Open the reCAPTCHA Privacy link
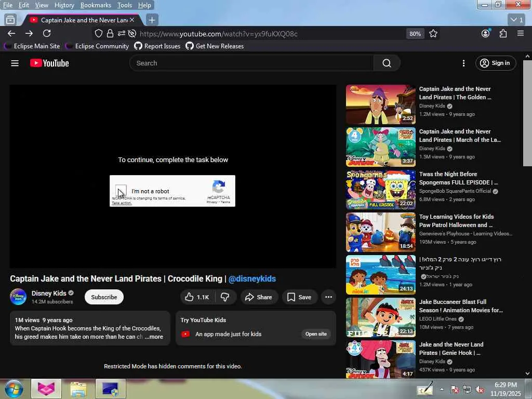This screenshot has width=532, height=399. 212,202
